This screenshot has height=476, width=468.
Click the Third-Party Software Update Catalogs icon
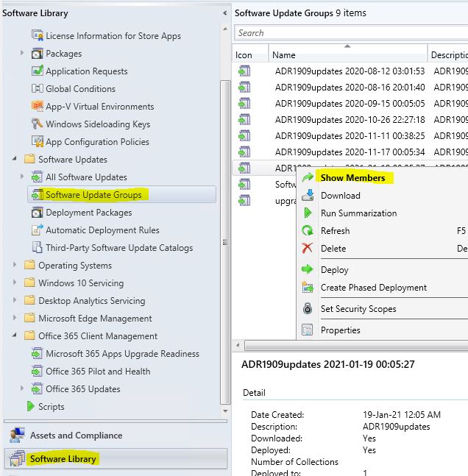37,247
